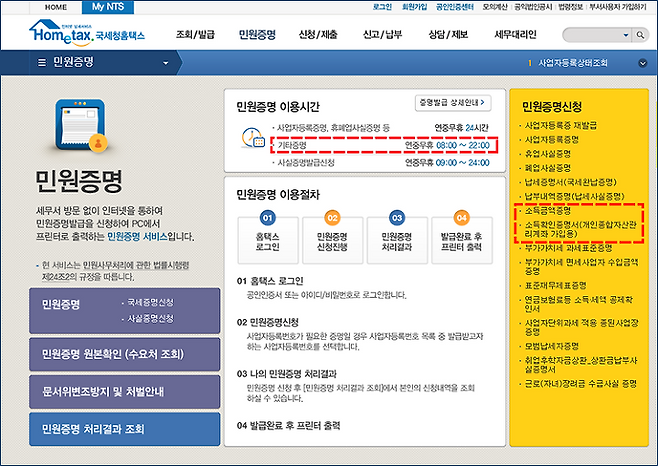Open the 증명발급 상세안내 button

click(x=453, y=101)
